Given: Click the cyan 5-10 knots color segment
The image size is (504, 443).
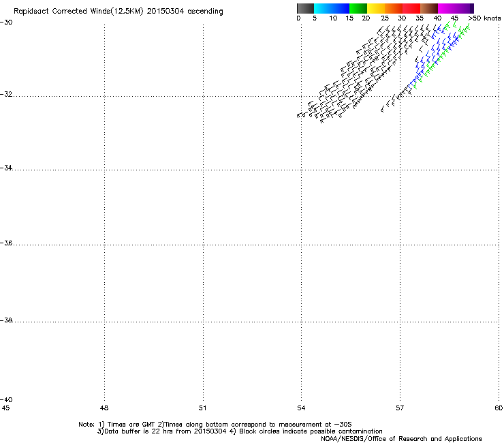Looking at the screenshot, I should 323,8.
